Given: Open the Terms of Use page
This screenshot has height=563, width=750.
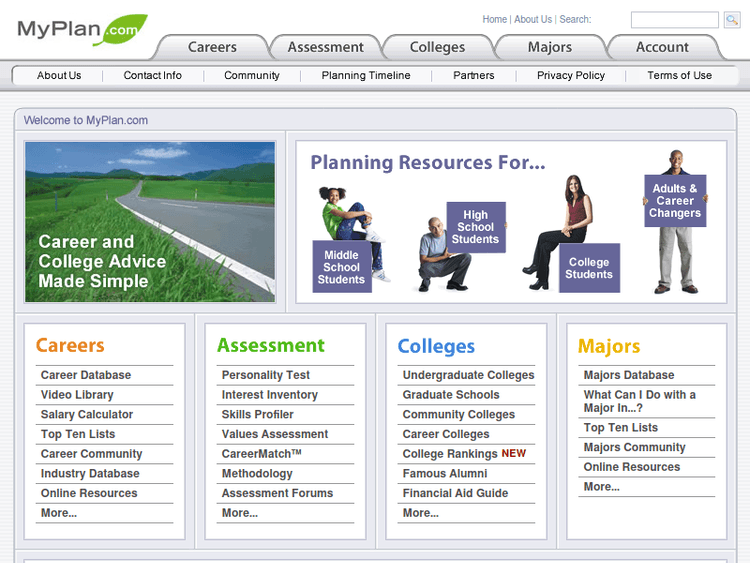Looking at the screenshot, I should [679, 75].
